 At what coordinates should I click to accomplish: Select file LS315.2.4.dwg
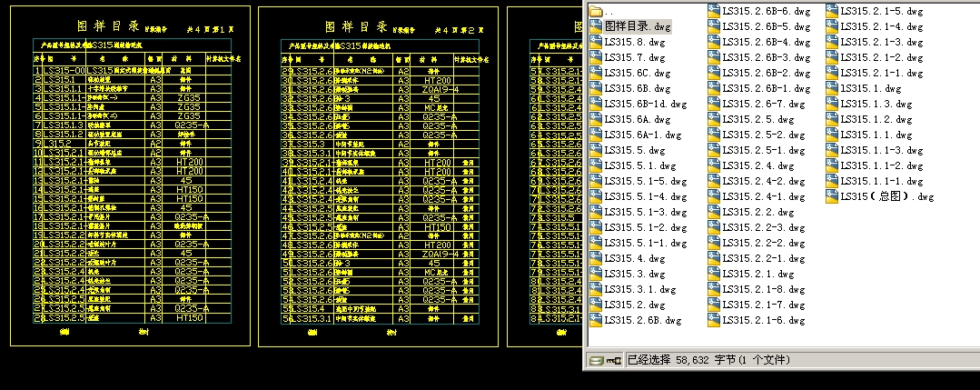[751, 165]
